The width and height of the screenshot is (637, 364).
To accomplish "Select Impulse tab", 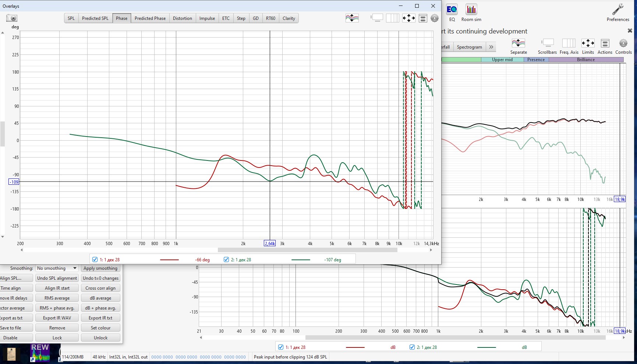I will 207,18.
